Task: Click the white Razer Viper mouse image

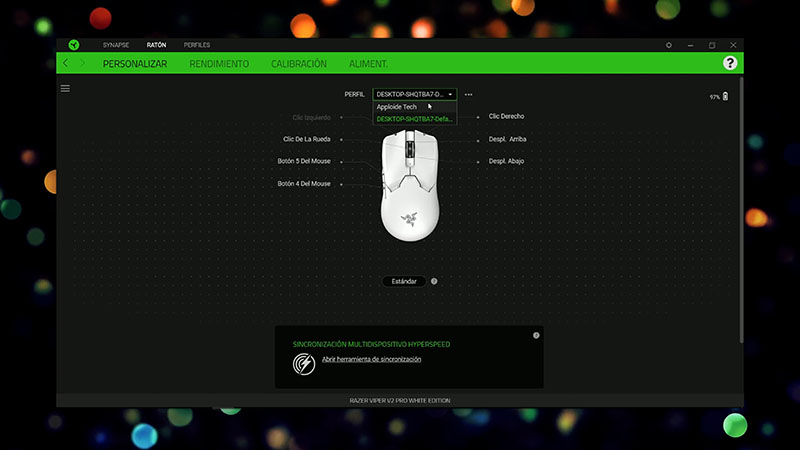Action: (410, 185)
